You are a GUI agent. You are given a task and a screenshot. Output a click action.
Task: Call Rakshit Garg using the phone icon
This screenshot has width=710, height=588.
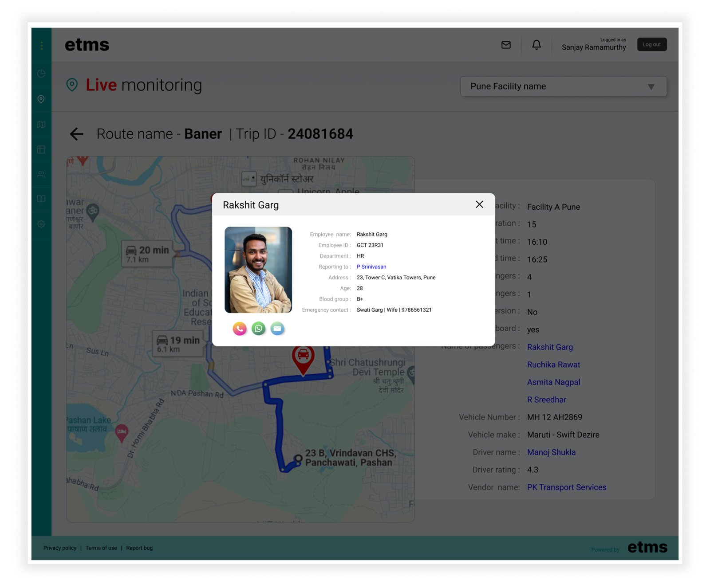coord(240,329)
